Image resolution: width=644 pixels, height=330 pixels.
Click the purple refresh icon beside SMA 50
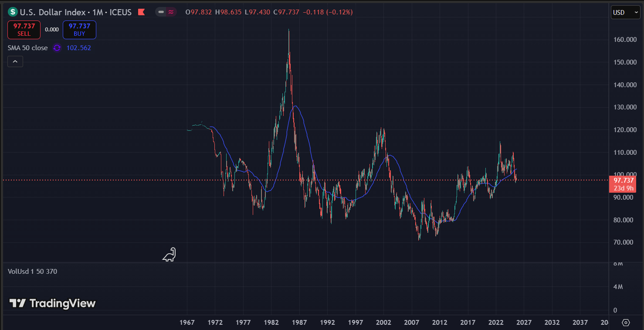[x=57, y=48]
